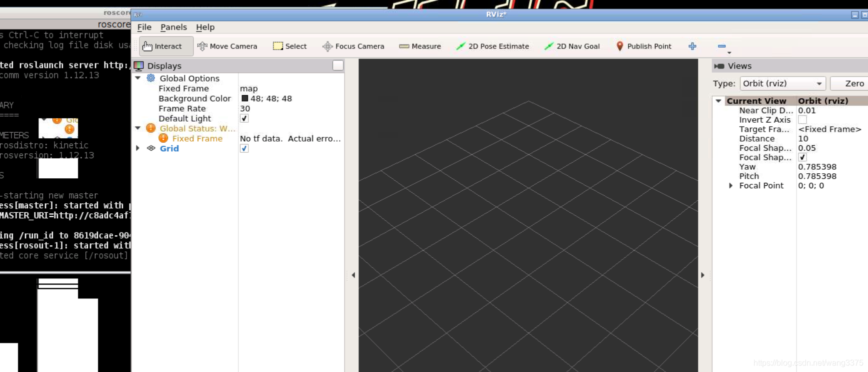Click the Orbit (rviz) current view header

(823, 101)
